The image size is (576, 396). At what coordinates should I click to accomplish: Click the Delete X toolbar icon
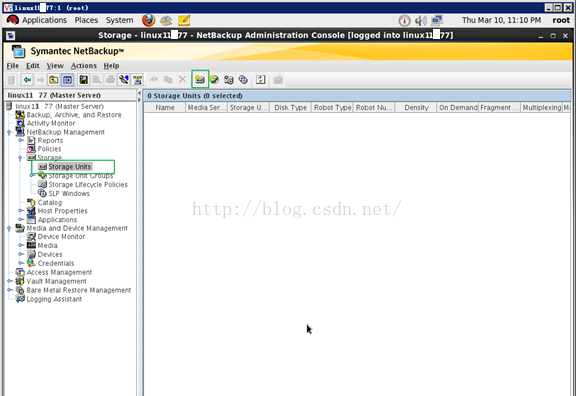coord(182,79)
